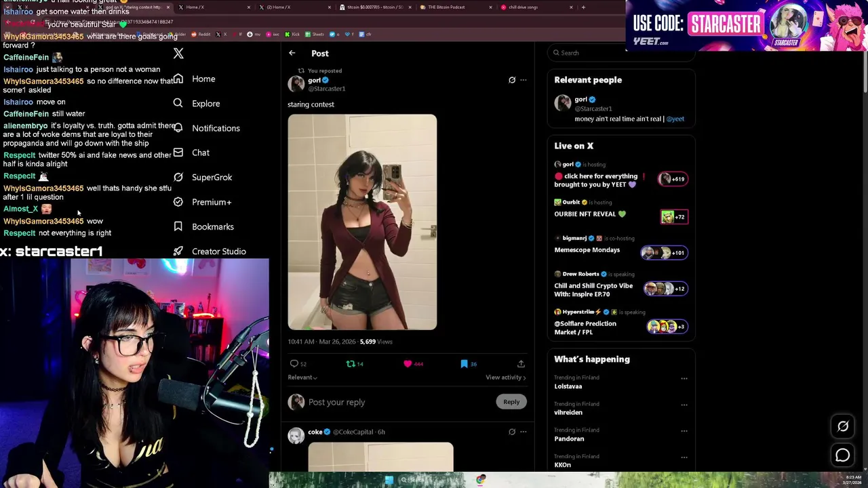Image resolution: width=868 pixels, height=488 pixels.
Task: Open SuperGrok from the sidebar
Action: (x=203, y=177)
